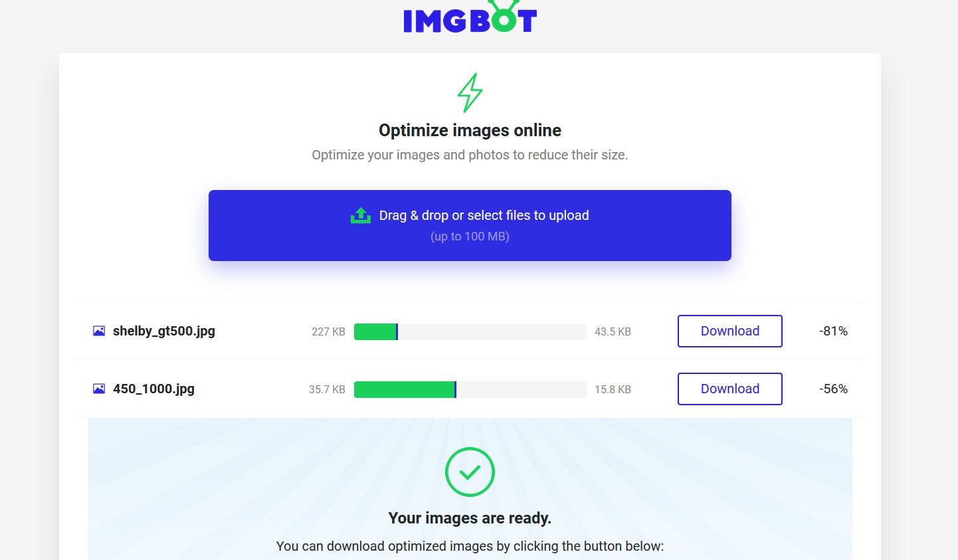
Task: Click the "Optimize images online" heading
Action: click(x=470, y=130)
